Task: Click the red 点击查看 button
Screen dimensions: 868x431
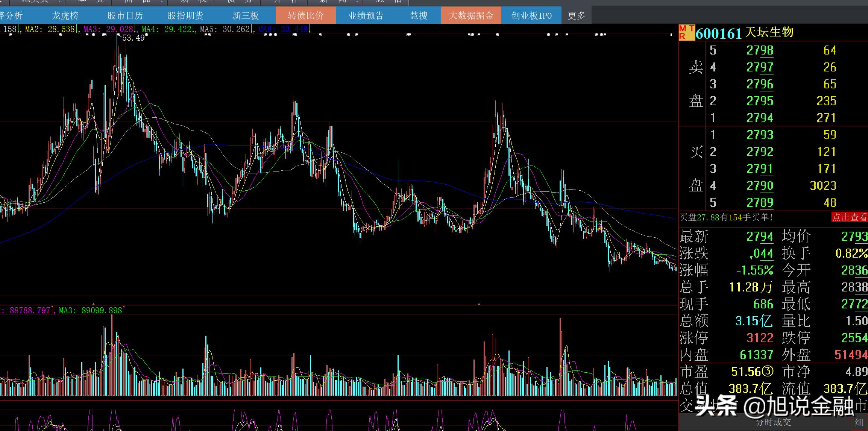Action: (849, 217)
